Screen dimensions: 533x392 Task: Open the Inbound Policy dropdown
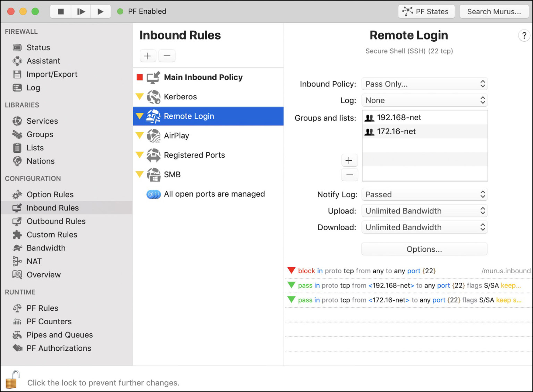coord(424,84)
